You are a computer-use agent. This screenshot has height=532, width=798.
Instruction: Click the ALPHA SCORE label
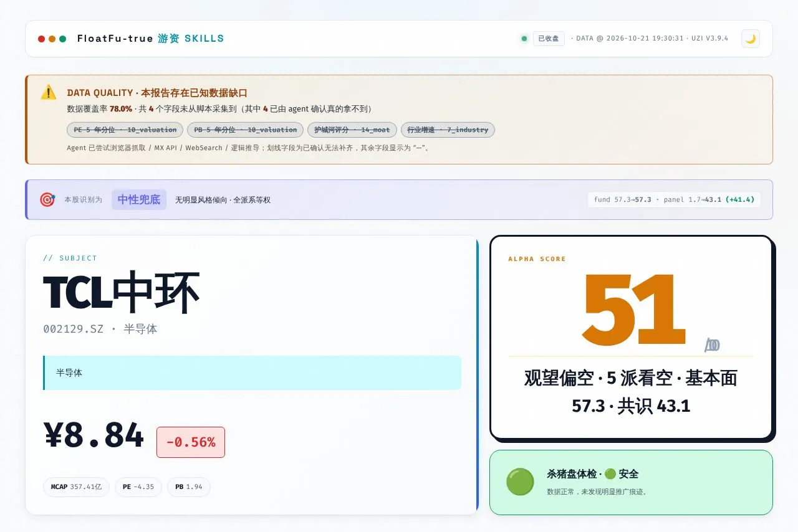click(x=537, y=259)
